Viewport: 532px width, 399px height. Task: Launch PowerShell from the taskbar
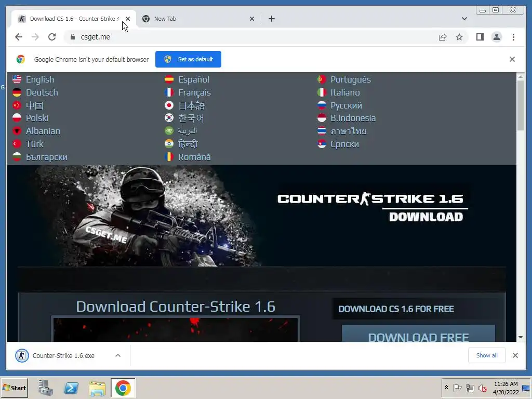coord(71,388)
